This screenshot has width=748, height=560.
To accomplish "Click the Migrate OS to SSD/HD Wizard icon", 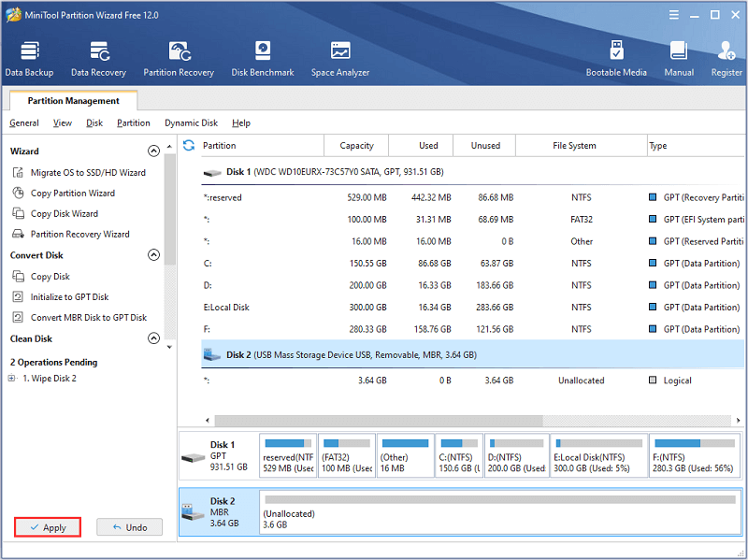I will tap(18, 172).
